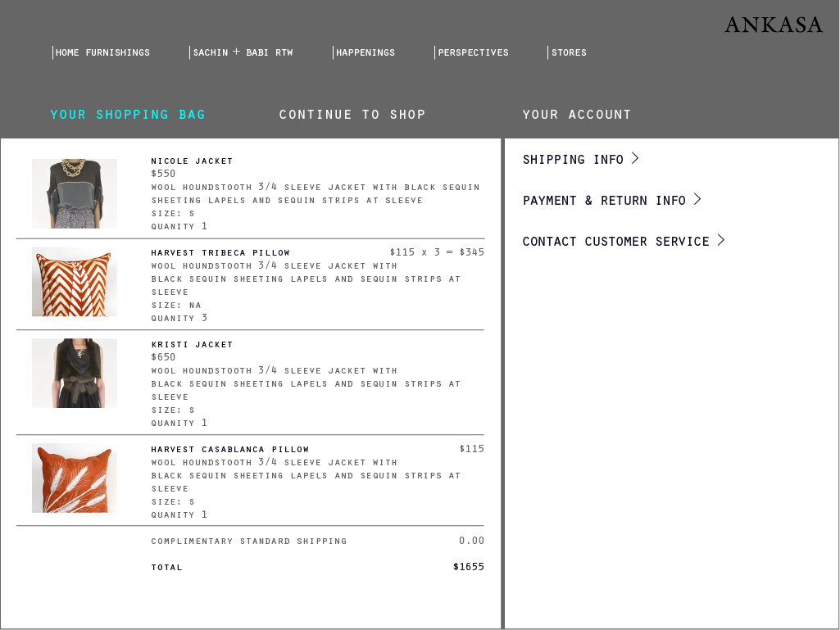Open the Nicole Jacket product thumbnail
Viewport: 840px width, 630px height.
tap(75, 193)
